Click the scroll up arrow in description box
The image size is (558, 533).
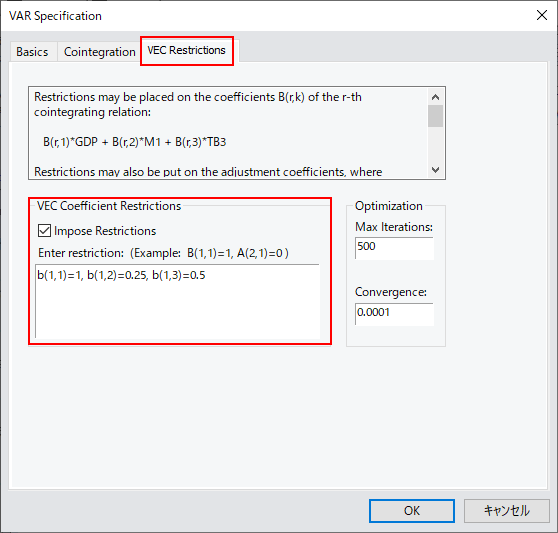[435, 97]
